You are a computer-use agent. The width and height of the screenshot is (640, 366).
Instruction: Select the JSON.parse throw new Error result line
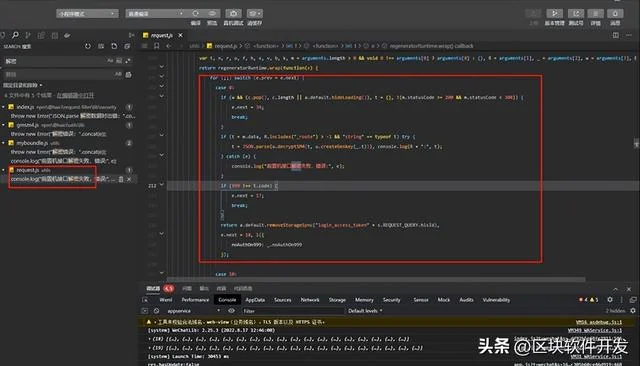73,116
